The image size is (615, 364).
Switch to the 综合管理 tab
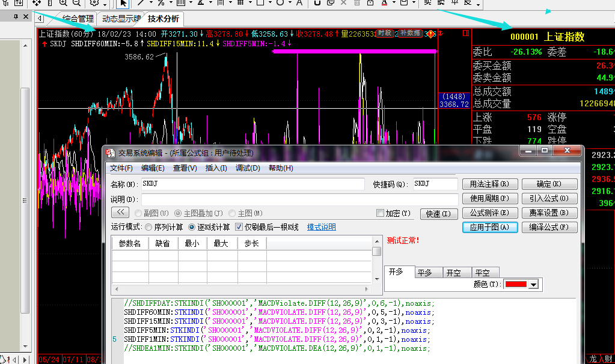click(78, 19)
